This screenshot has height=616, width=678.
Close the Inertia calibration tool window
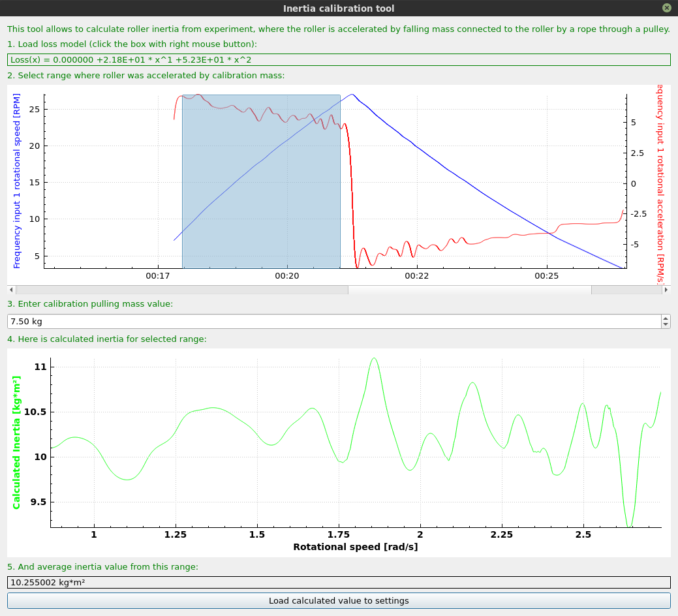[666, 8]
